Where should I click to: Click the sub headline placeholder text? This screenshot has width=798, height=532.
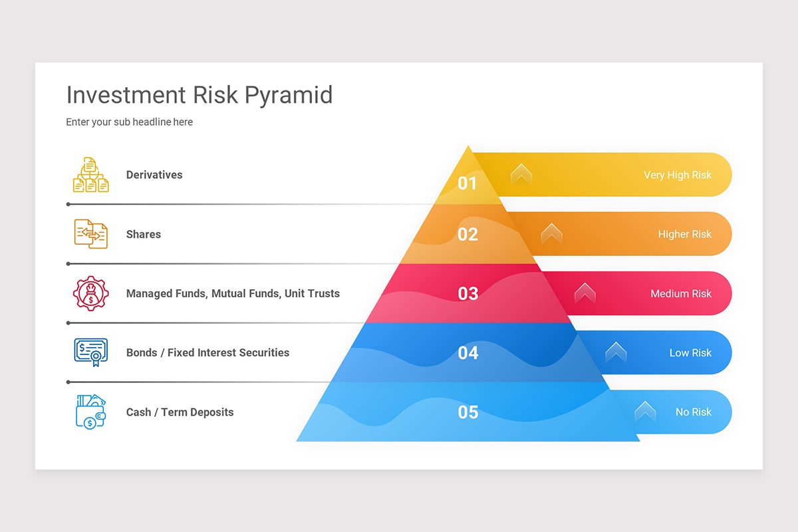pos(129,122)
